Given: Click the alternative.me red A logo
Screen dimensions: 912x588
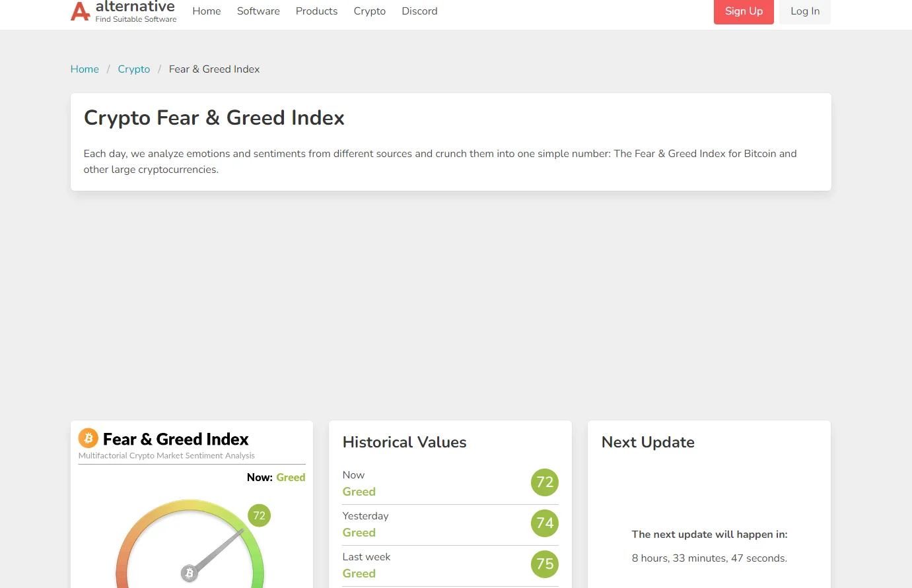Looking at the screenshot, I should pos(80,11).
